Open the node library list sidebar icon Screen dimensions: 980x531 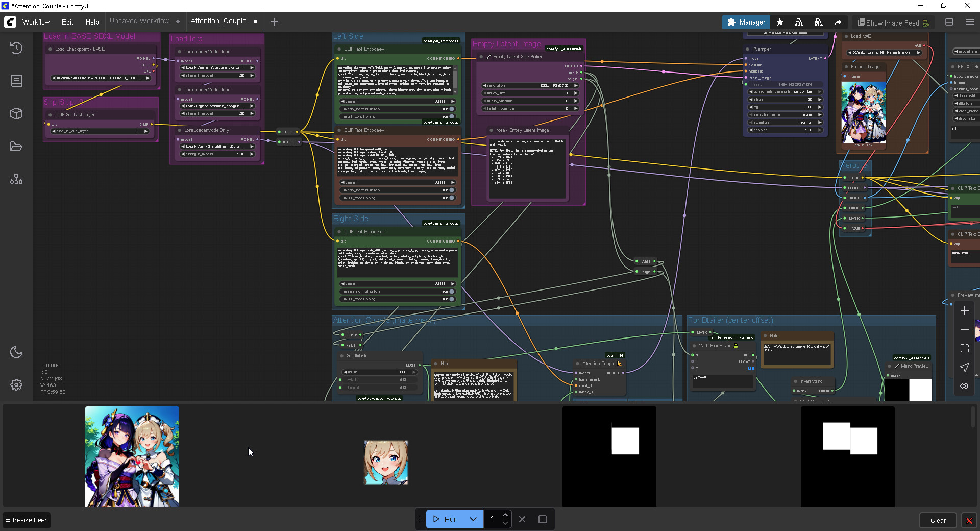click(16, 81)
